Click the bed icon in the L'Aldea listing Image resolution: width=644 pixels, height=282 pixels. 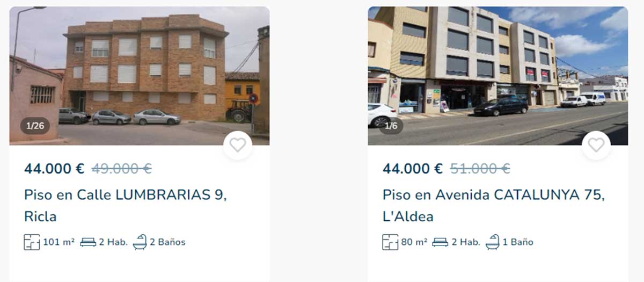[440, 242]
